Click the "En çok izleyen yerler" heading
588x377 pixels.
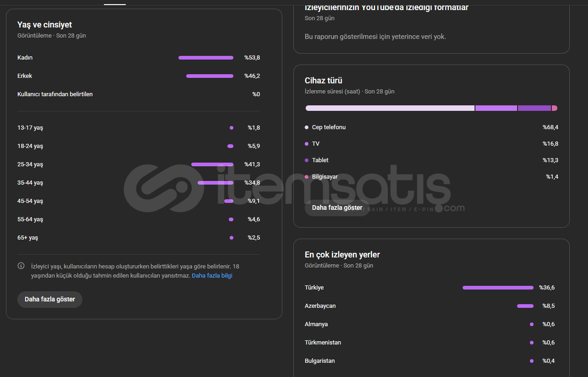[x=342, y=255]
